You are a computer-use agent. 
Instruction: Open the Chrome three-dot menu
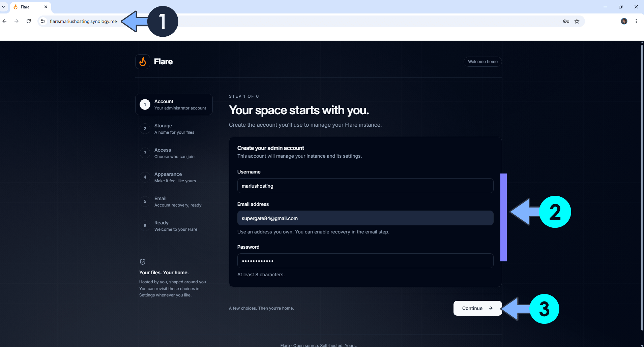636,21
